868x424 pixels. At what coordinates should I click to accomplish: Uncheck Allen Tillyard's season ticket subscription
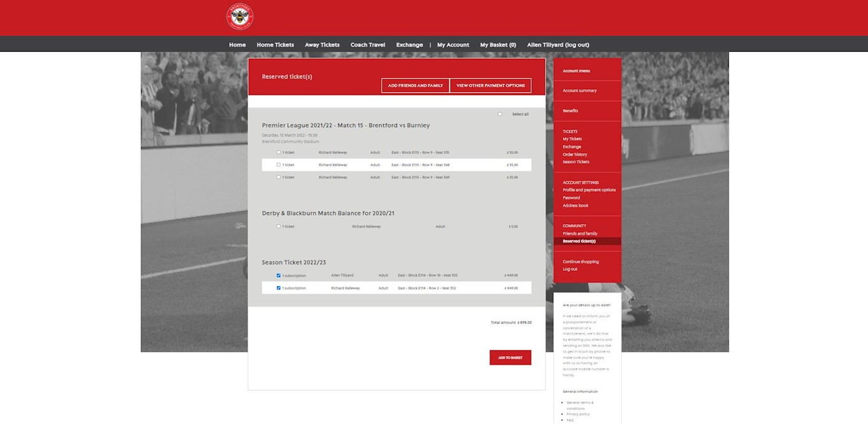click(x=278, y=275)
